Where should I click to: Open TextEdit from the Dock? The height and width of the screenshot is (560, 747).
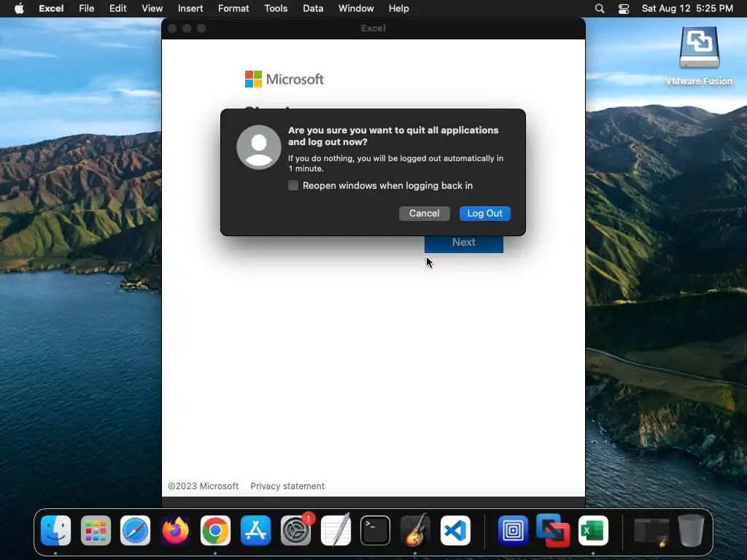pyautogui.click(x=336, y=529)
